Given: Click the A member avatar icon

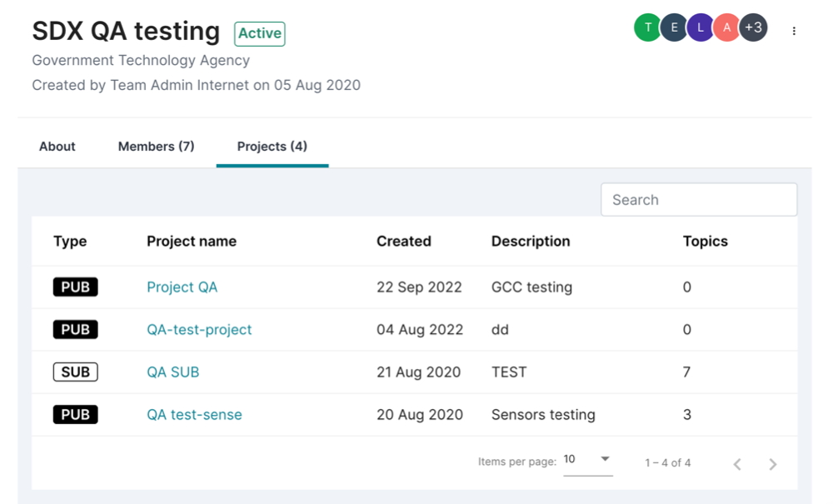Looking at the screenshot, I should tap(727, 27).
